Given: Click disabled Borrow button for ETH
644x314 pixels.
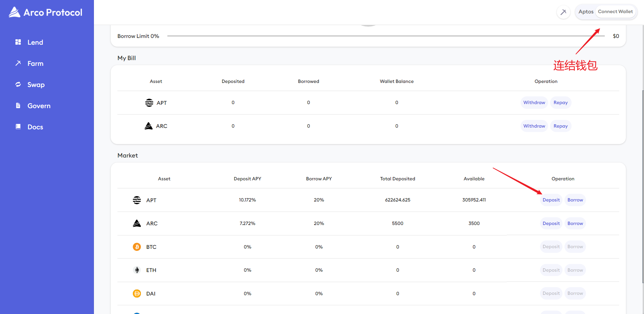Looking at the screenshot, I should [x=575, y=270].
